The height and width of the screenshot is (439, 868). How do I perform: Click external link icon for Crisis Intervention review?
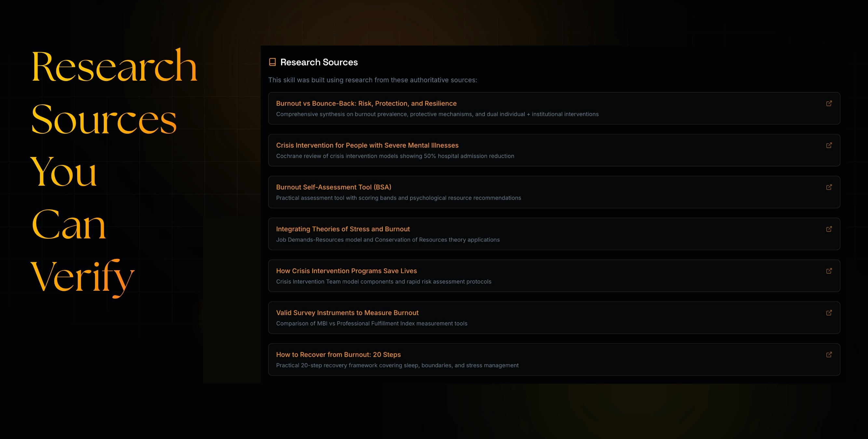[x=829, y=145]
